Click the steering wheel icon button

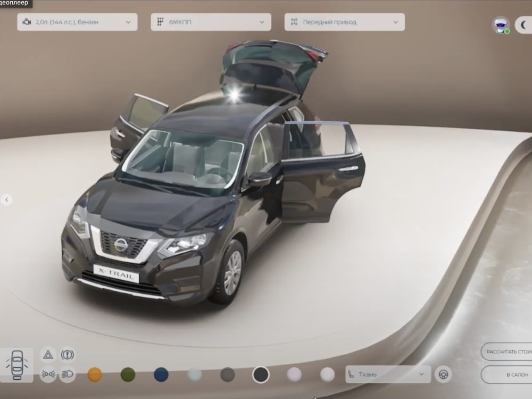444,374
